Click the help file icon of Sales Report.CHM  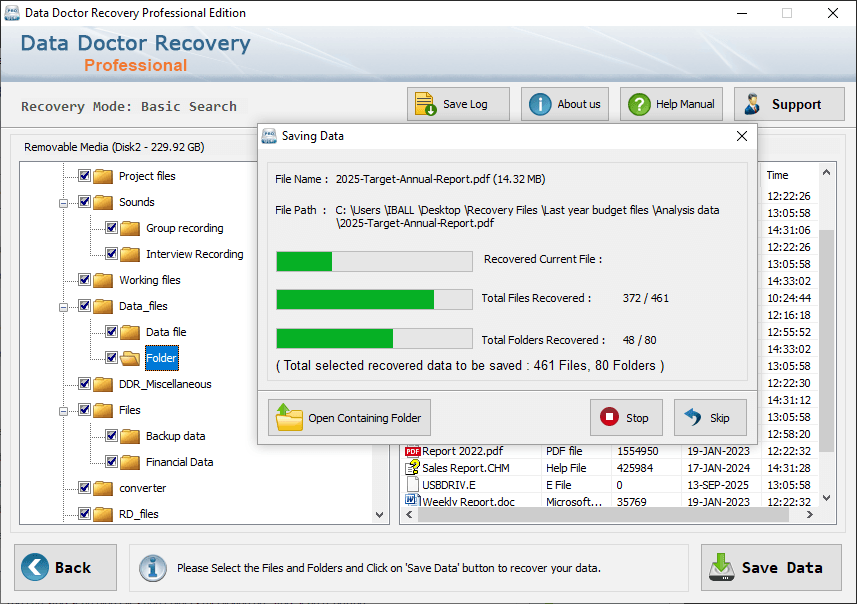tap(412, 467)
